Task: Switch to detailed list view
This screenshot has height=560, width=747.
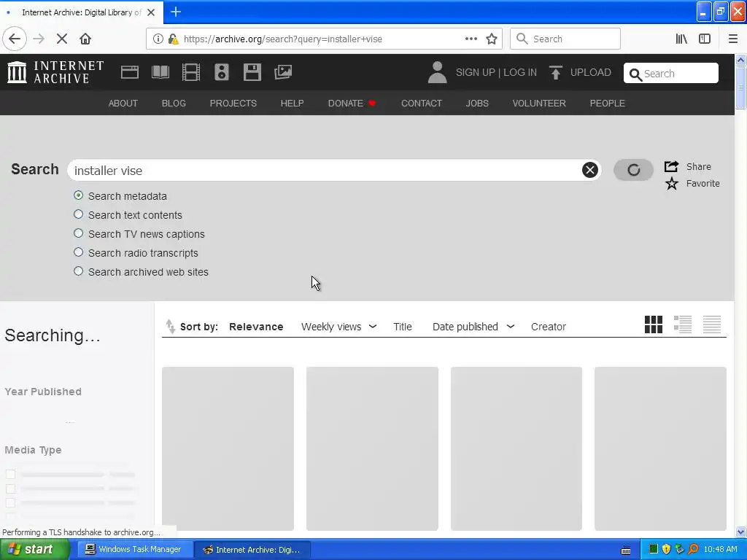Action: point(683,324)
